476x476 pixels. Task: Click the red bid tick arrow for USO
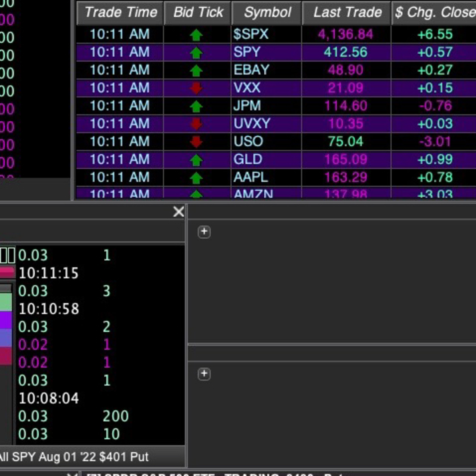pyautogui.click(x=196, y=142)
